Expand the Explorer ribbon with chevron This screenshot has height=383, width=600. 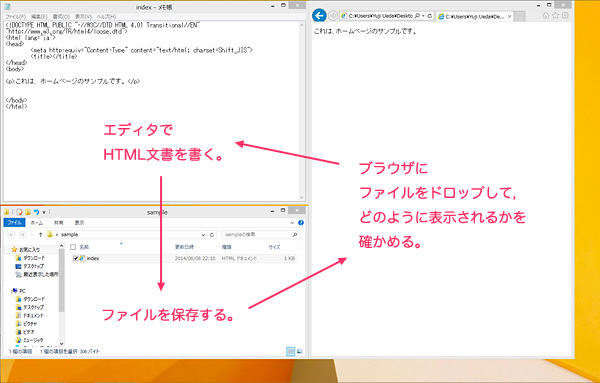pos(292,223)
